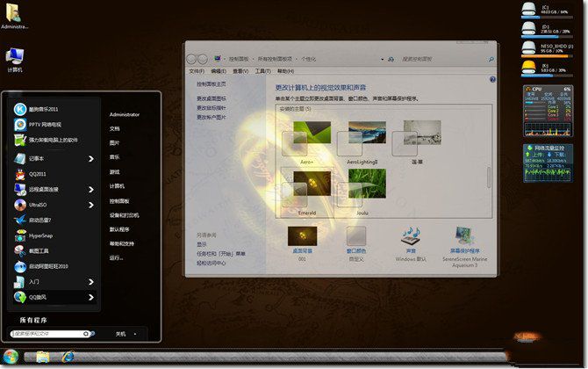
Task: Open the 窗口颜色 window color swatch
Action: coord(355,237)
